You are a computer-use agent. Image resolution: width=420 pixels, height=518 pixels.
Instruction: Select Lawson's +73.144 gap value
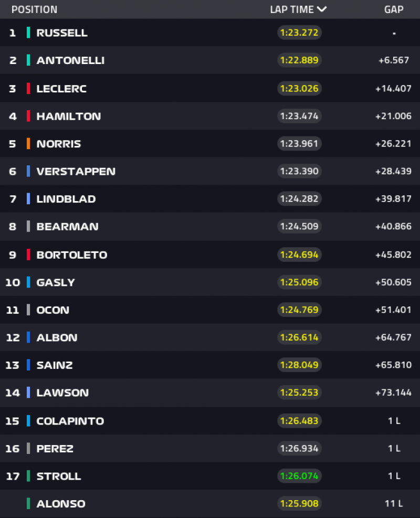(393, 393)
